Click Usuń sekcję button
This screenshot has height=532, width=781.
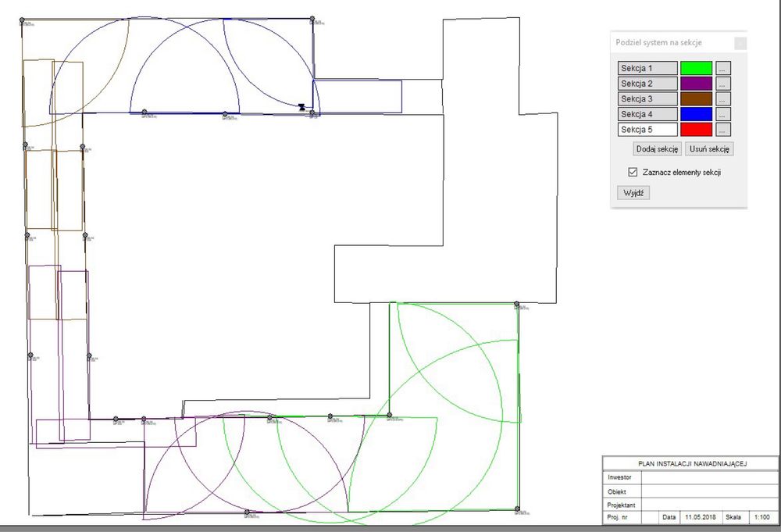[x=709, y=149]
